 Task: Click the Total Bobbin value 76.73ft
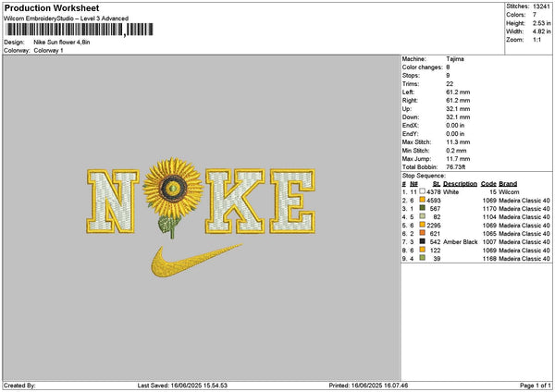point(456,167)
